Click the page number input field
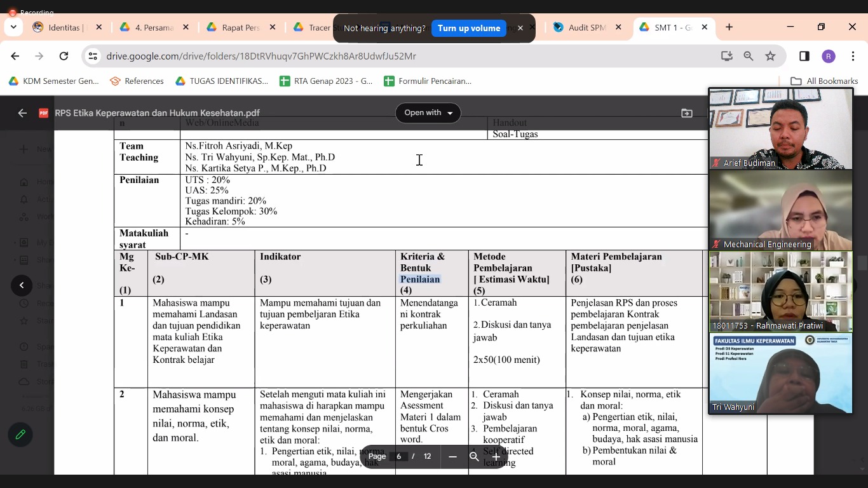Screen dimensions: 868x488 (x=400, y=456)
